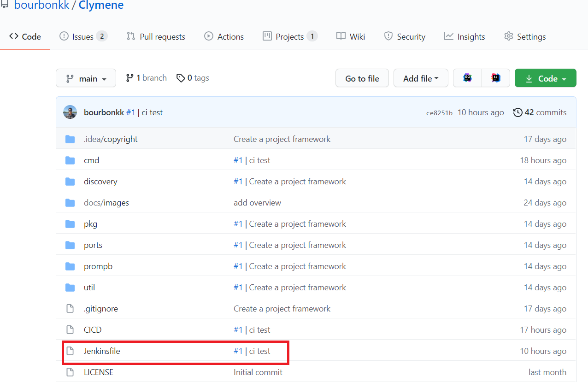Screen dimensions: 588x382
Task: Click folder icon beside ports
Action: pos(70,245)
